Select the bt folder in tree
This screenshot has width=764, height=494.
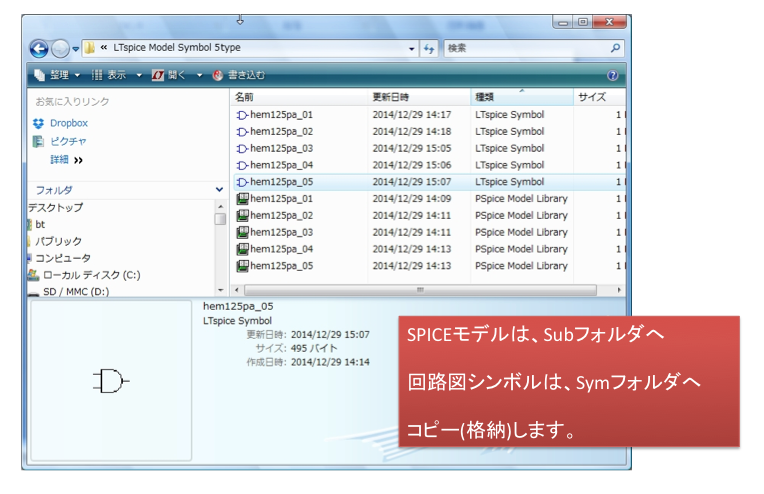click(40, 225)
